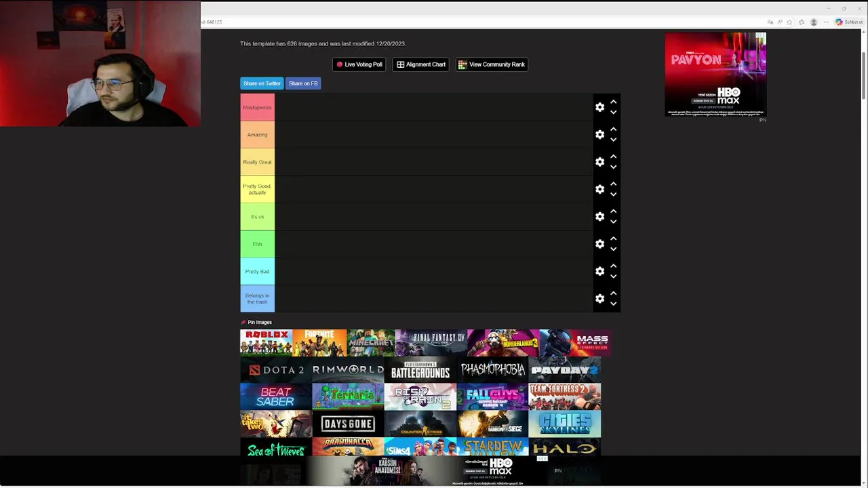The image size is (868, 488).
Task: Pick the Fall Guys image
Action: [x=492, y=397]
